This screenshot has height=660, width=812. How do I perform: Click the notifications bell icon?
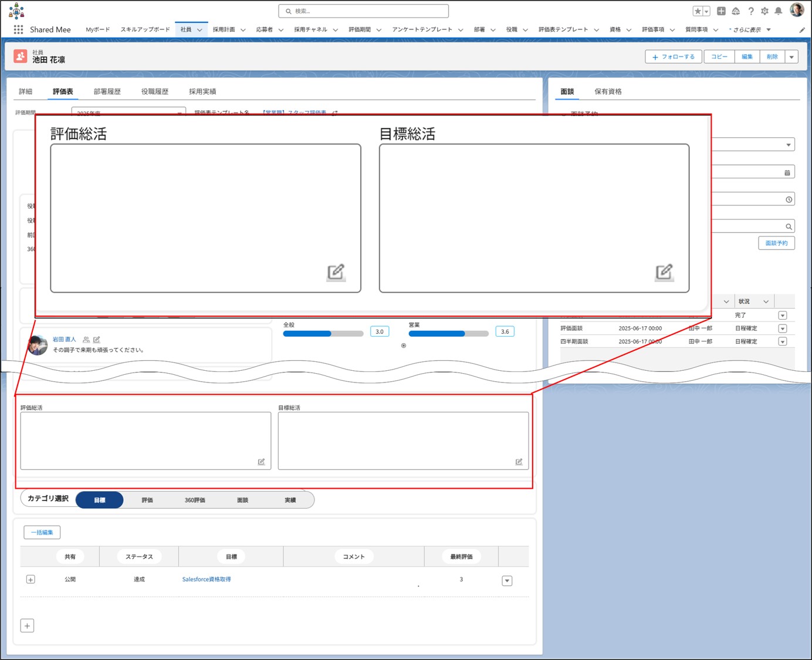coord(778,11)
